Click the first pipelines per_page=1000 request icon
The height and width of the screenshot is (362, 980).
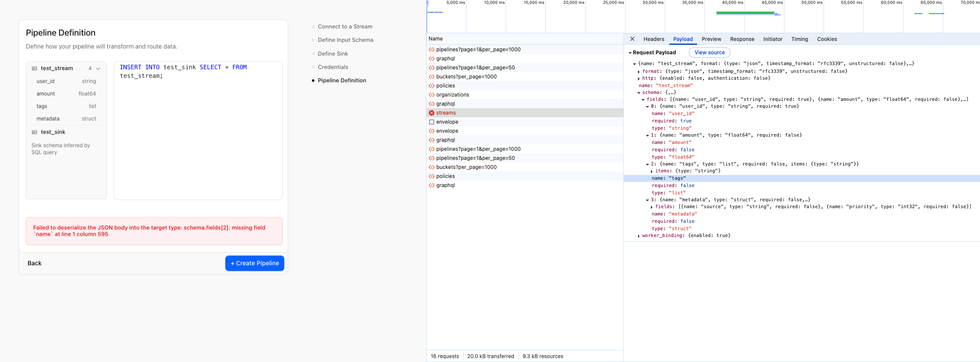click(x=432, y=50)
